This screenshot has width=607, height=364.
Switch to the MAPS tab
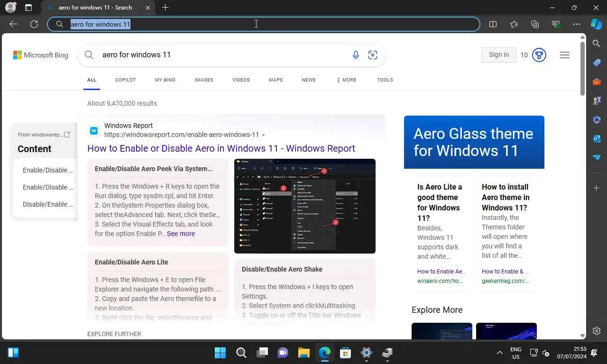click(276, 80)
